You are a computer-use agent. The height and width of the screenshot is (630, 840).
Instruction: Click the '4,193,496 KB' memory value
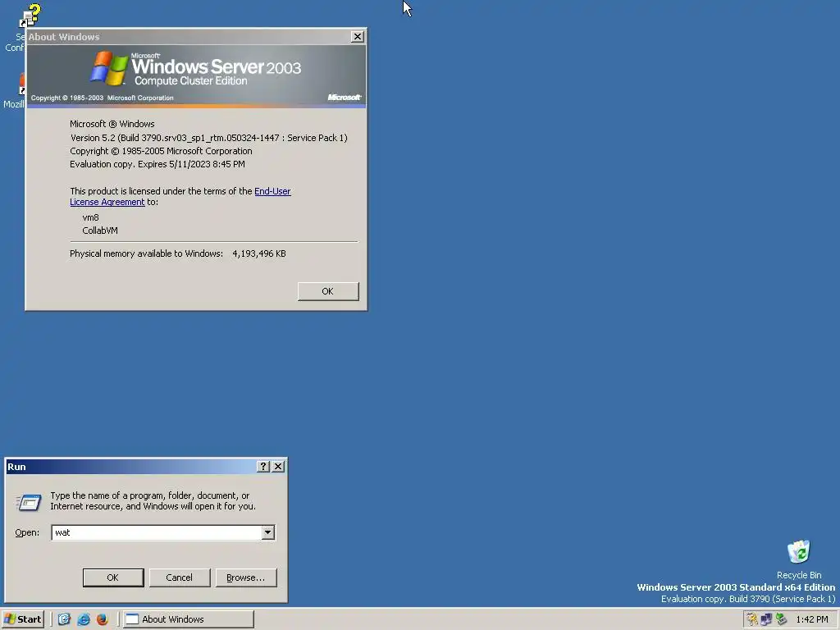tap(259, 253)
